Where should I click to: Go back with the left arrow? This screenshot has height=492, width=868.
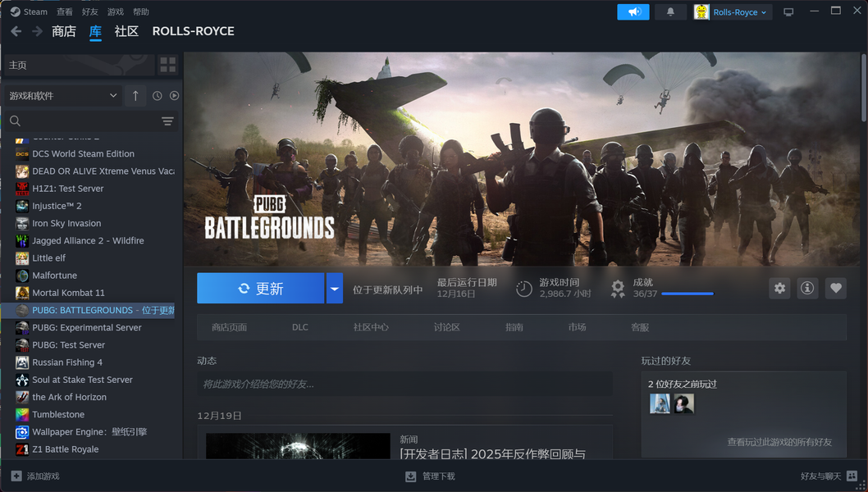pos(16,31)
